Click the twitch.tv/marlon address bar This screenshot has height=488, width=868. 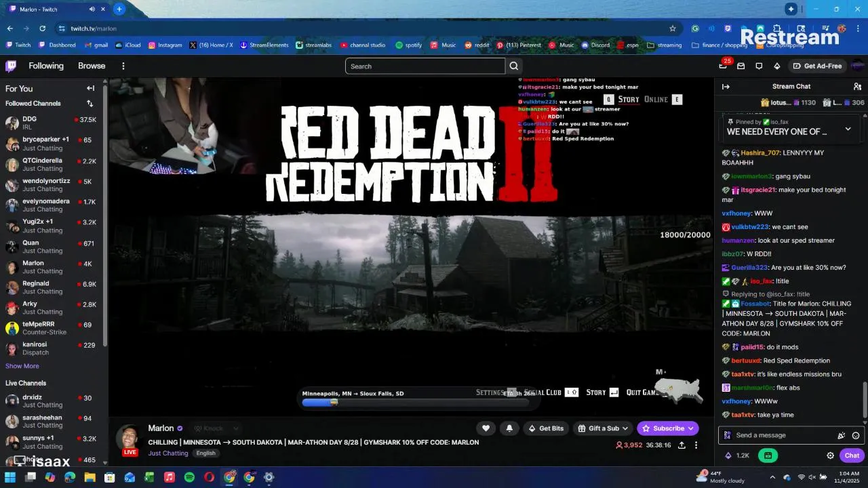coord(366,28)
